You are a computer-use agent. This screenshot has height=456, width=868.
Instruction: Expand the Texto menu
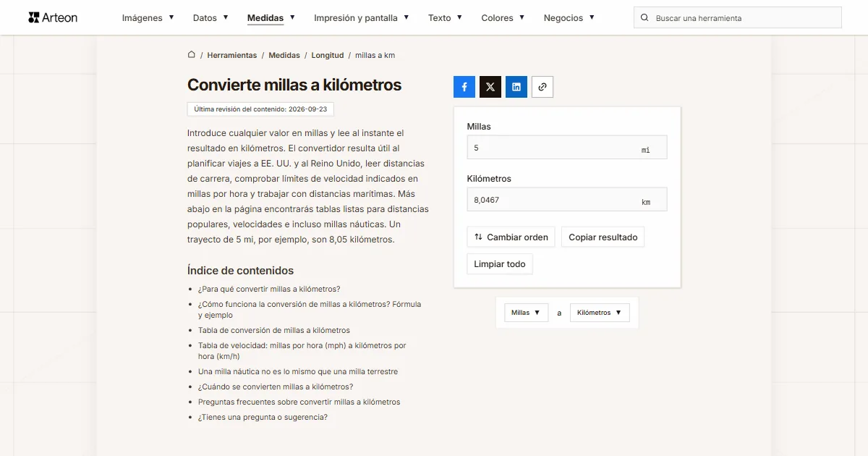(x=446, y=18)
